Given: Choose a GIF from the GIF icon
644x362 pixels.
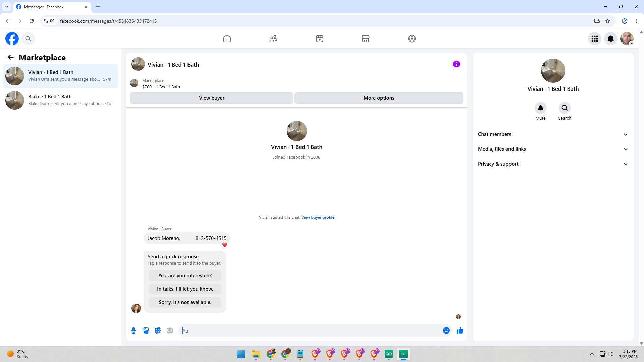Looking at the screenshot, I should [170, 330].
